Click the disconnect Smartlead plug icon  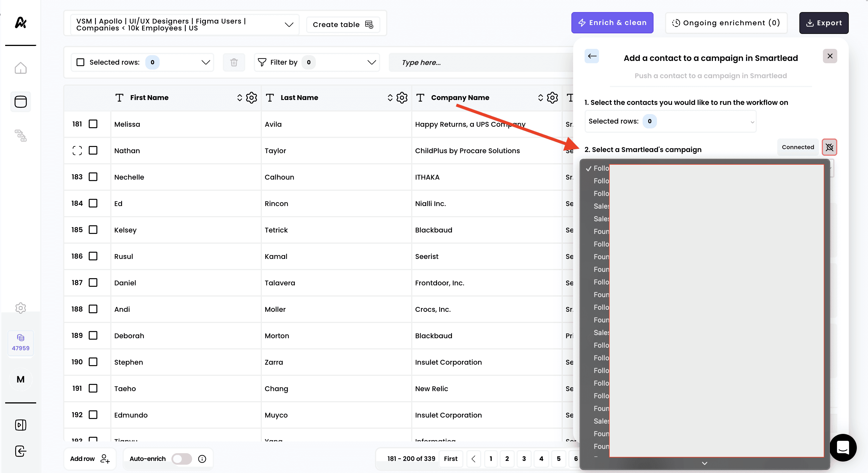(x=829, y=147)
